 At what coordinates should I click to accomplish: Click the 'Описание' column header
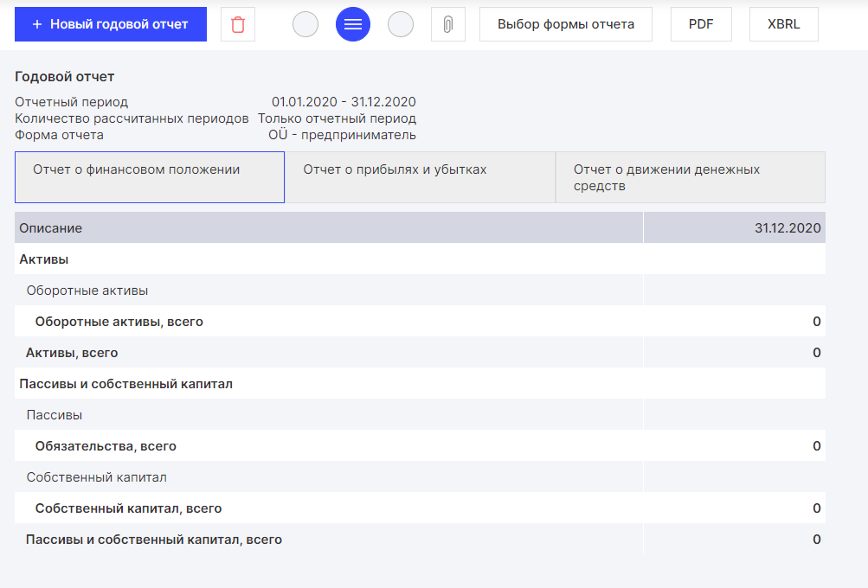pyautogui.click(x=329, y=228)
